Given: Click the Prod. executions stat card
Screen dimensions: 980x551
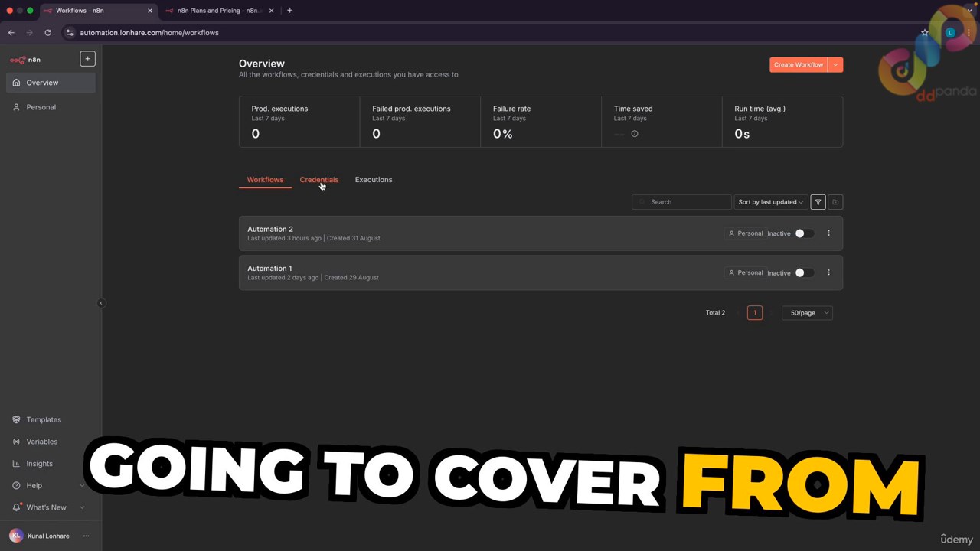Looking at the screenshot, I should click(299, 122).
